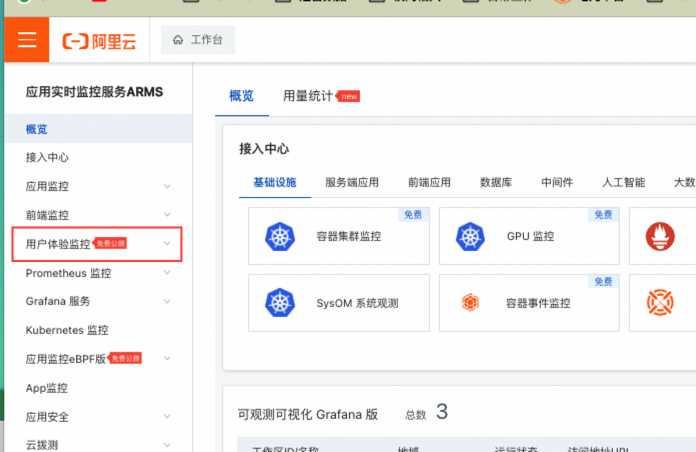The image size is (696, 452).
Task: Expand the Grafana 服务 chevron
Action: pyautogui.click(x=167, y=301)
